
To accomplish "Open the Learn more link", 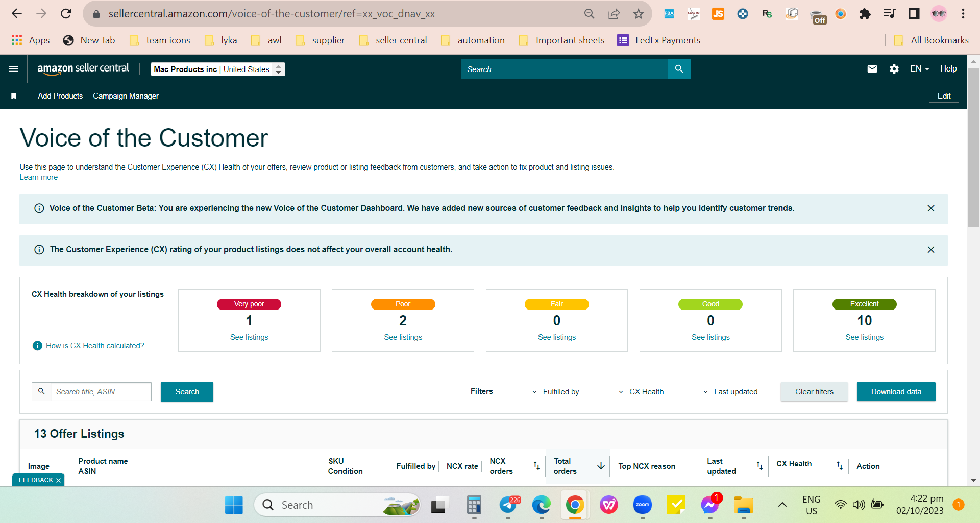I will pyautogui.click(x=39, y=177).
